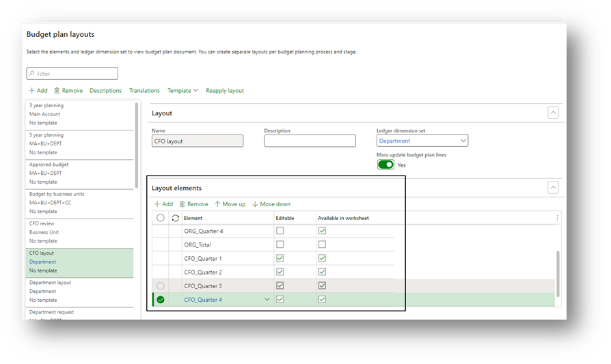The image size is (611, 364).
Task: Click Remove icon in Layout elements toolbar
Action: (182, 204)
